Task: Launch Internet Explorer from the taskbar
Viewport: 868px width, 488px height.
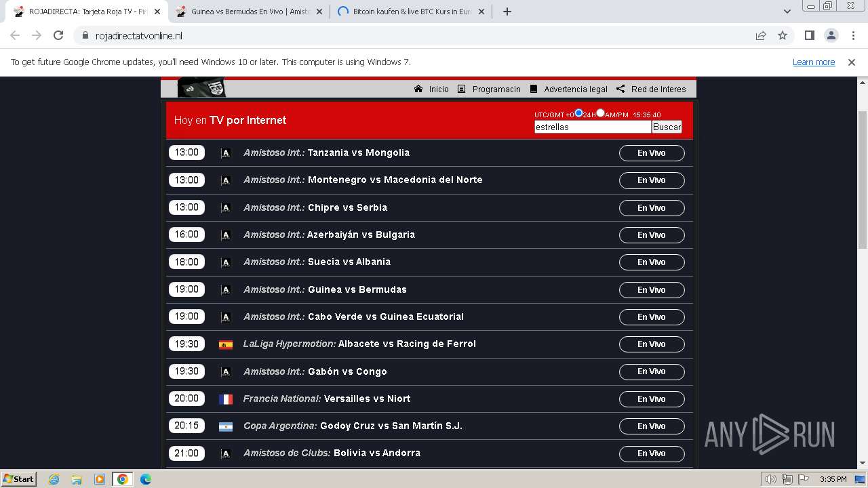Action: [x=54, y=479]
